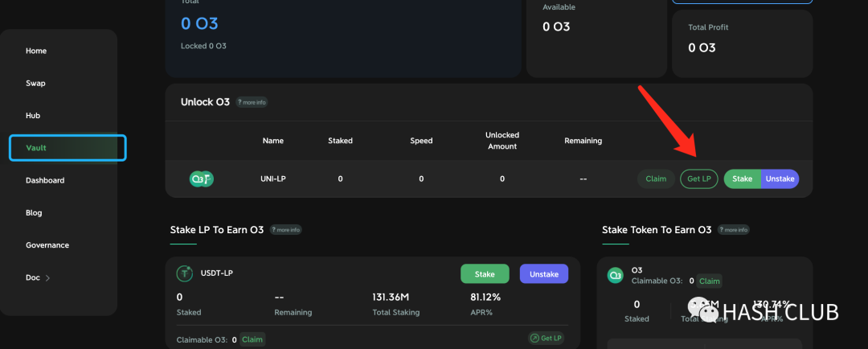The width and height of the screenshot is (868, 349).
Task: Click the 131.36M Total Staking value
Action: coord(391,298)
